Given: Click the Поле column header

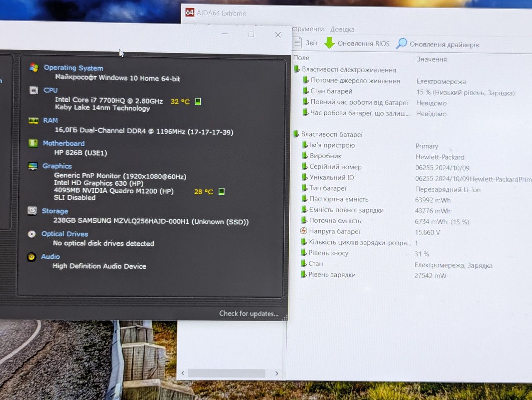Looking at the screenshot, I should [x=301, y=58].
